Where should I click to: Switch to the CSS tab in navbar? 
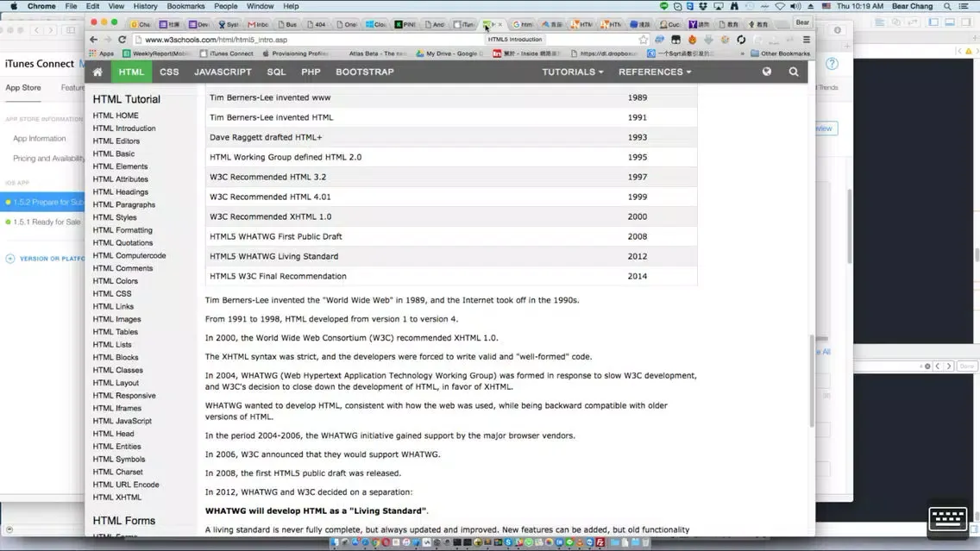click(169, 72)
